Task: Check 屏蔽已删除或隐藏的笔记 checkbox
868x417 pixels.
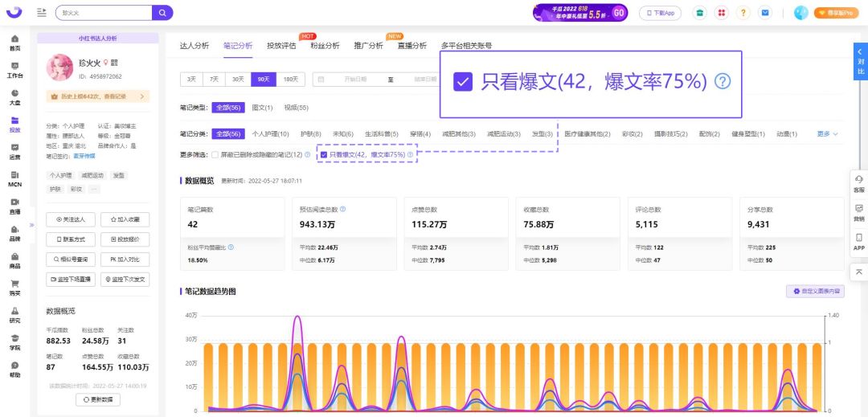Action: (x=215, y=154)
